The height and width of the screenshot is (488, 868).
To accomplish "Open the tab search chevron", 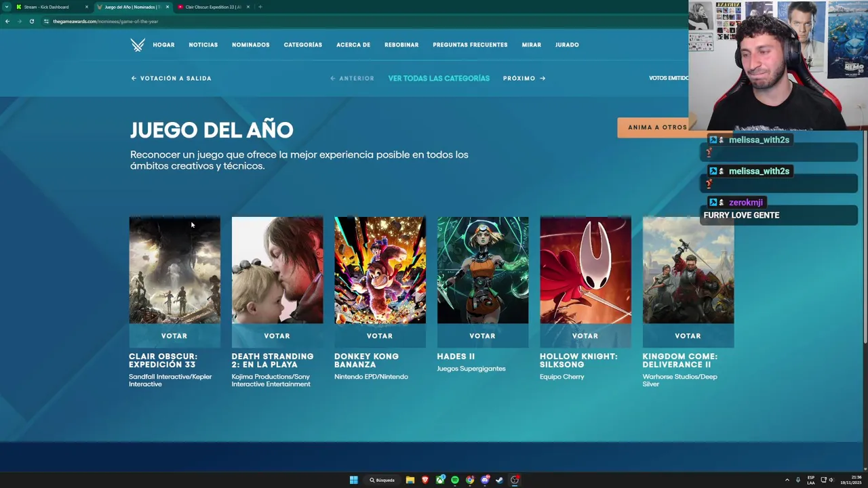I will pos(6,7).
